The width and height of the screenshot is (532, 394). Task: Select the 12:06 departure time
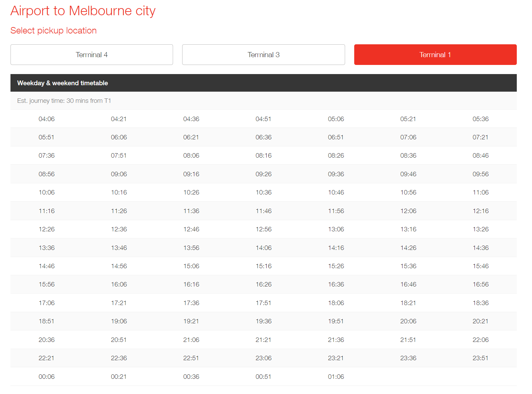408,211
